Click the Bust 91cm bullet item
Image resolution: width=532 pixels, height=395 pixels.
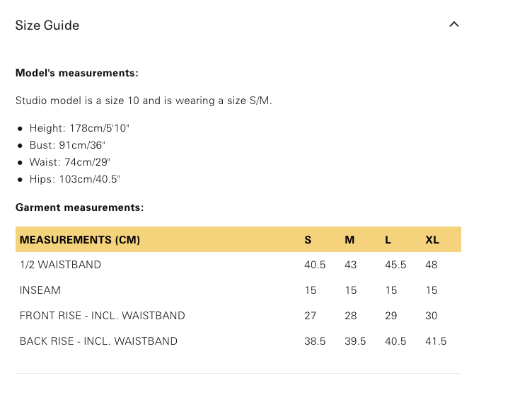(67, 145)
